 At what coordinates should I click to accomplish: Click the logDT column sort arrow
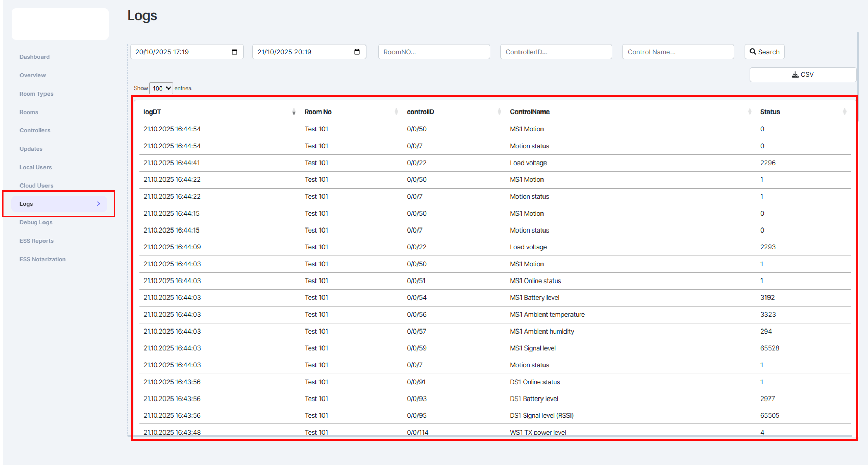pyautogui.click(x=294, y=112)
